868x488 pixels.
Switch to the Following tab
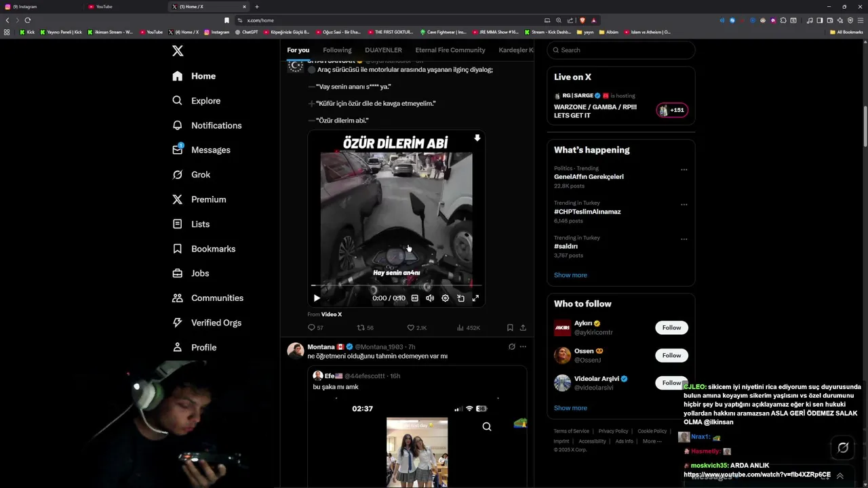337,50
